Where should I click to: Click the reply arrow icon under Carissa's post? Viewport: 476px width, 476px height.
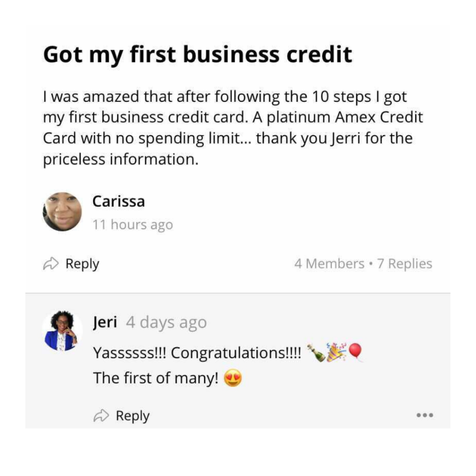(x=51, y=264)
